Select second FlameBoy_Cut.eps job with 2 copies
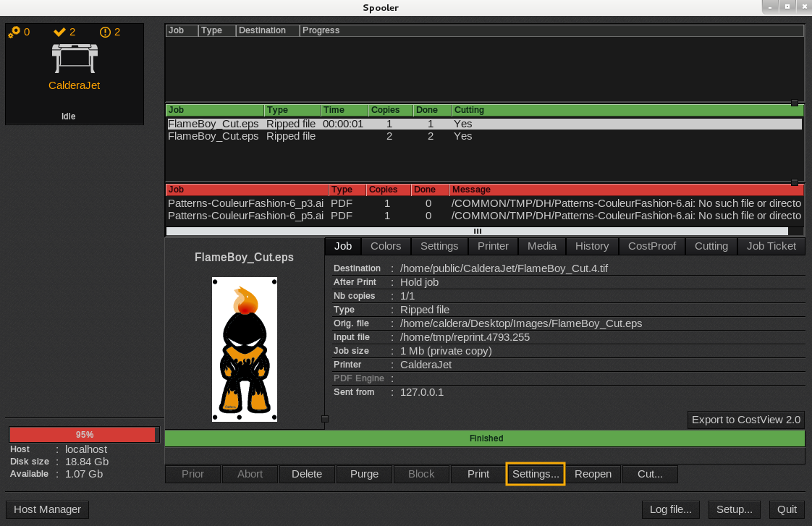Screen dimensions: 812x526 click(213, 136)
